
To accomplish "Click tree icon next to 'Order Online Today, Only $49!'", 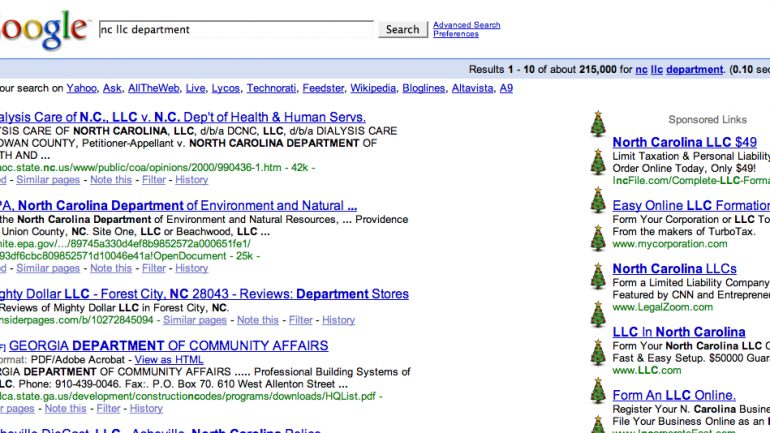I will [598, 162].
